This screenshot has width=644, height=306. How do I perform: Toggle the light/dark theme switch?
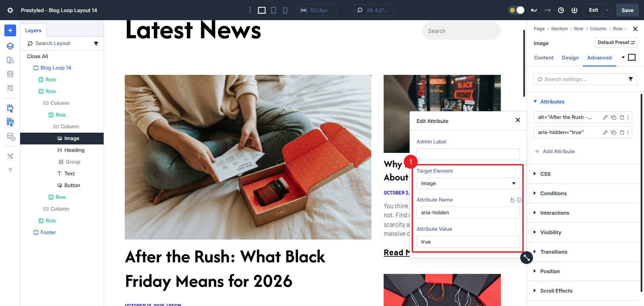click(516, 10)
